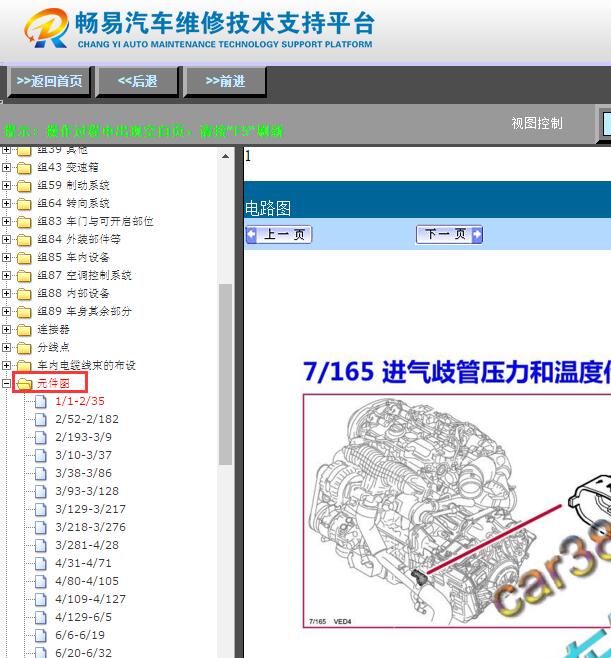Click the page icon beside 3/218-3/276

[41, 528]
